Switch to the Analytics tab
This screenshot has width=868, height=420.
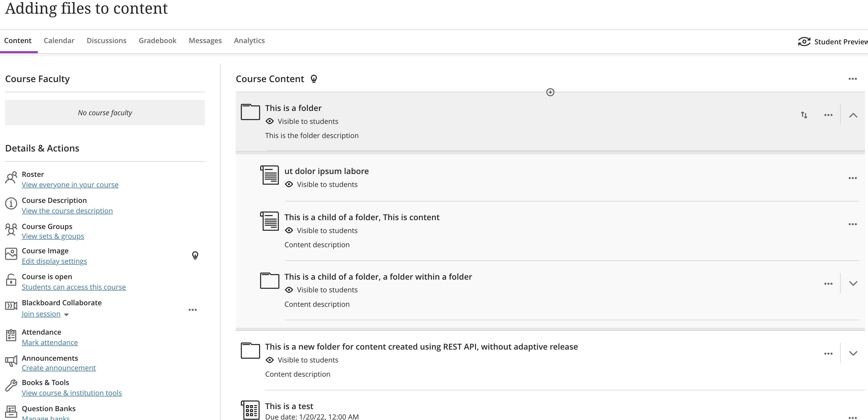tap(249, 41)
